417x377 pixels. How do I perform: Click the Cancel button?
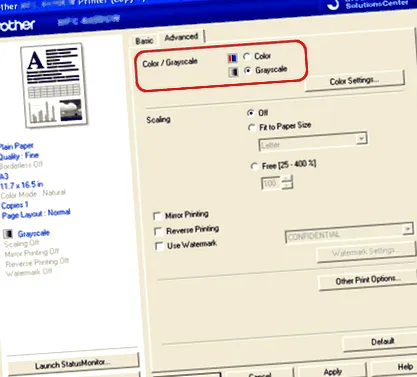(x=260, y=374)
